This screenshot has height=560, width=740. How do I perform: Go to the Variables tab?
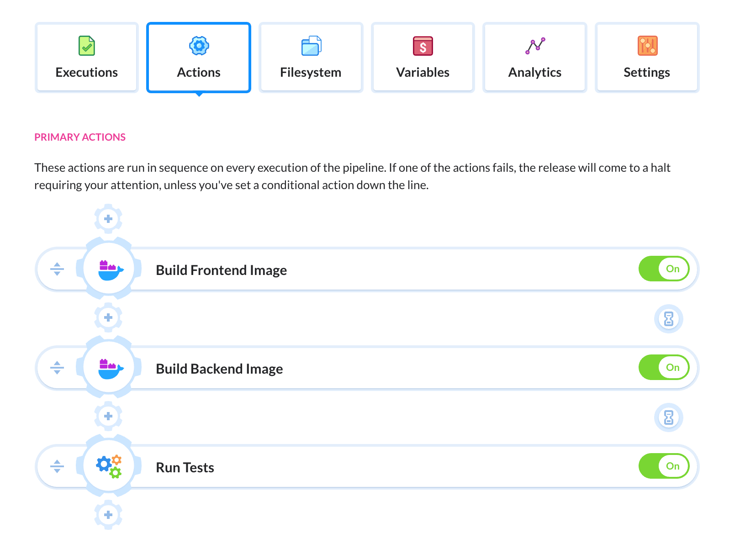(423, 58)
